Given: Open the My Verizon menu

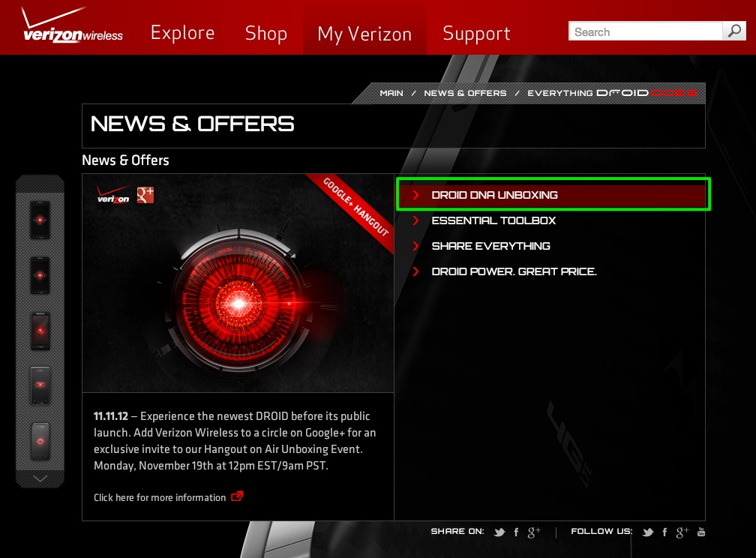Looking at the screenshot, I should [364, 34].
